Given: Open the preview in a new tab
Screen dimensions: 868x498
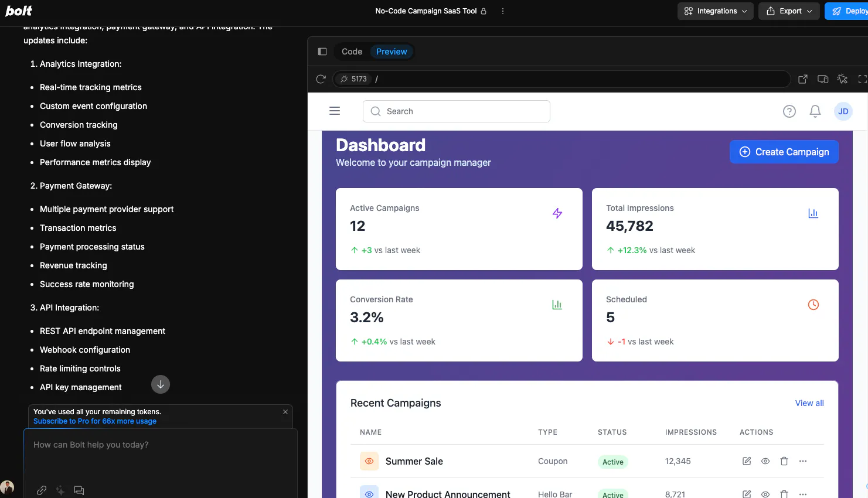Looking at the screenshot, I should pos(803,79).
